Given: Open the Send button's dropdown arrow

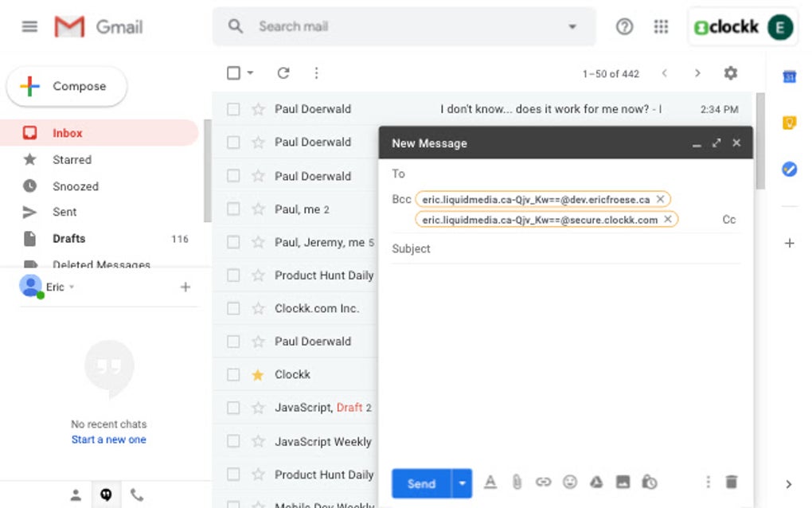Looking at the screenshot, I should tap(462, 483).
